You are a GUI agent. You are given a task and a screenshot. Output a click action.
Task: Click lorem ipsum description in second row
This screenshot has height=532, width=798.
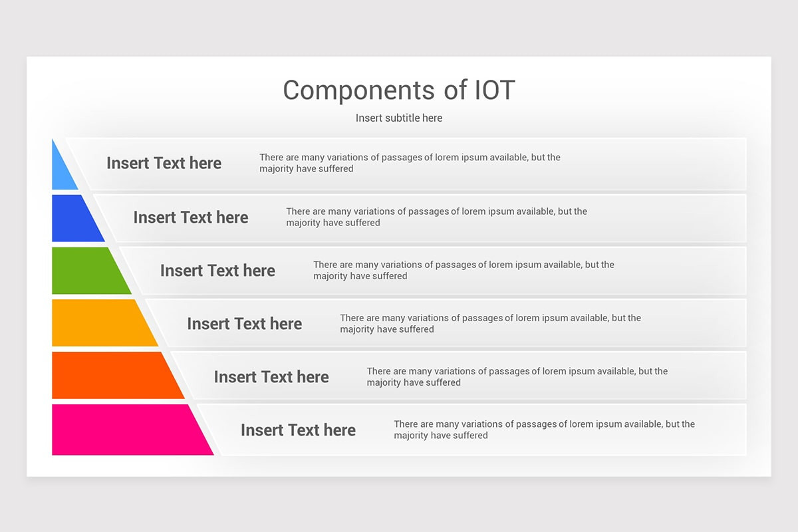pos(437,217)
